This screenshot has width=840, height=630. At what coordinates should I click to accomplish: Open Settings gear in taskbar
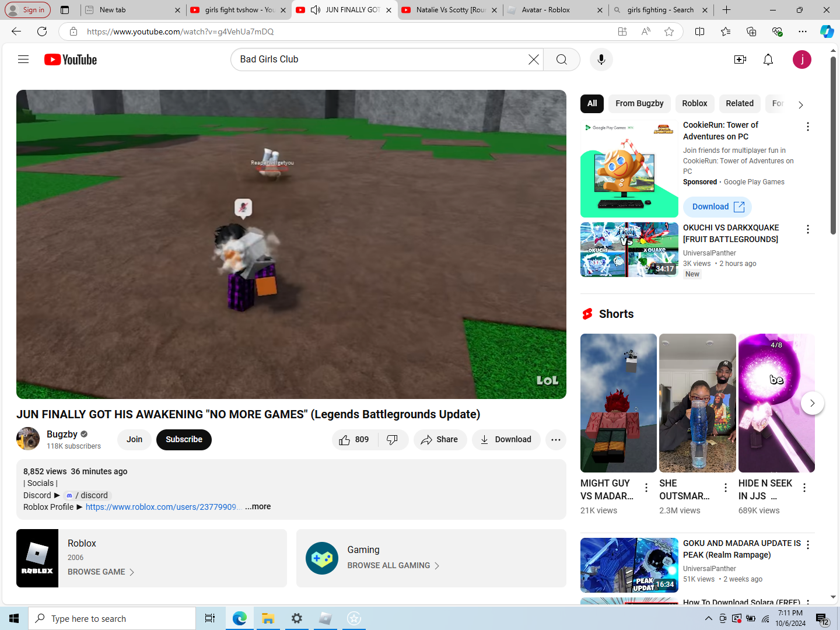point(296,618)
